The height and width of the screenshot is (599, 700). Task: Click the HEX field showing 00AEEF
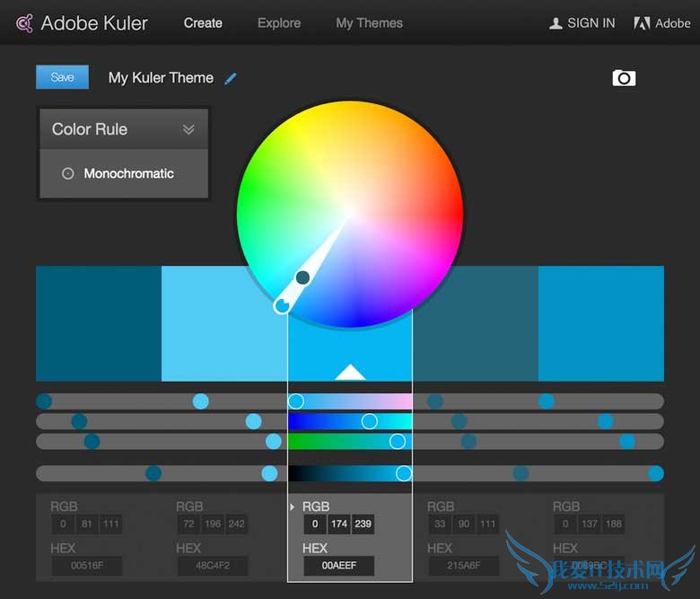pos(339,566)
